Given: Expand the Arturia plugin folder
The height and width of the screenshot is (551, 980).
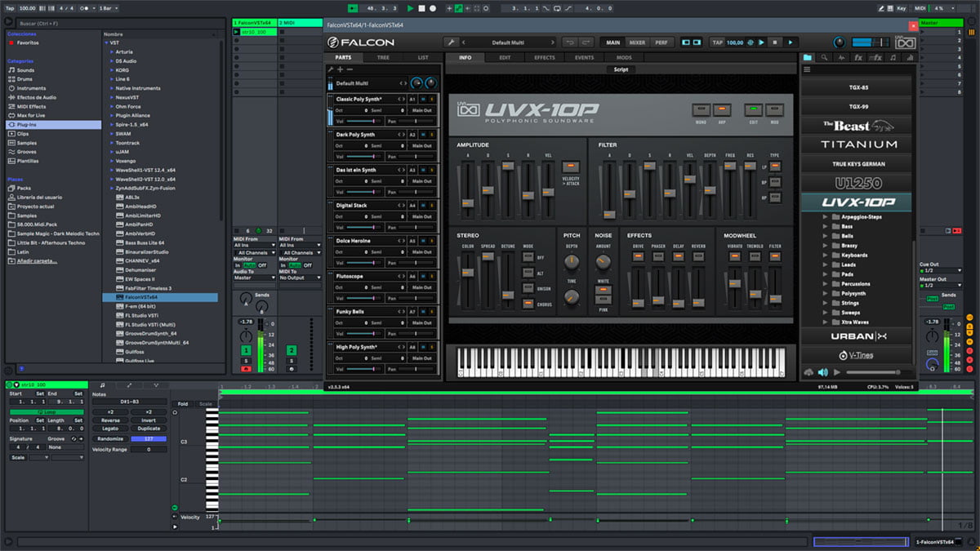Looking at the screenshot, I should (x=111, y=51).
